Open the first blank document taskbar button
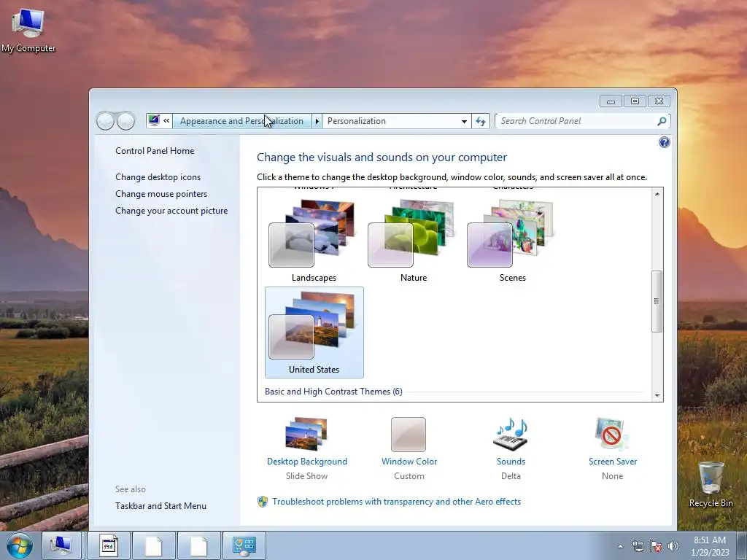 (x=153, y=545)
